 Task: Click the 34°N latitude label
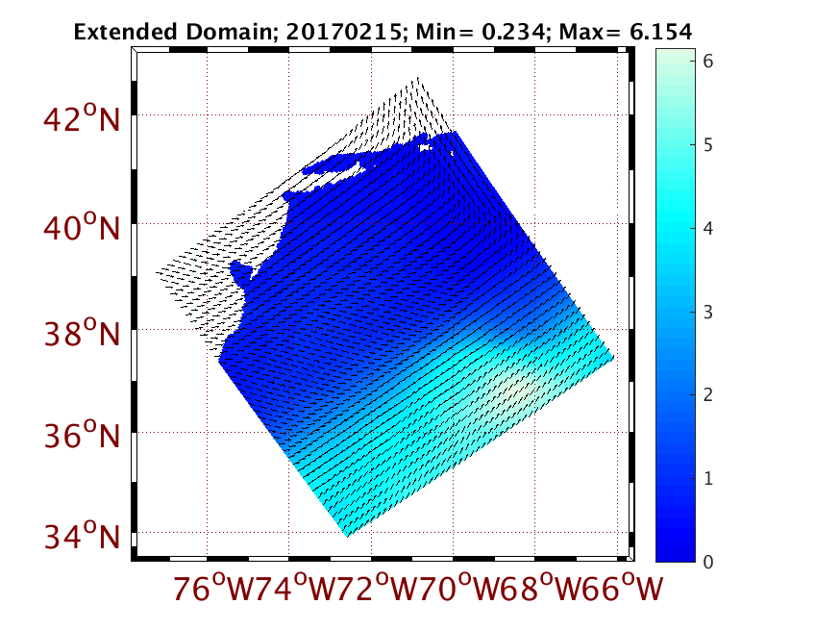pyautogui.click(x=82, y=536)
